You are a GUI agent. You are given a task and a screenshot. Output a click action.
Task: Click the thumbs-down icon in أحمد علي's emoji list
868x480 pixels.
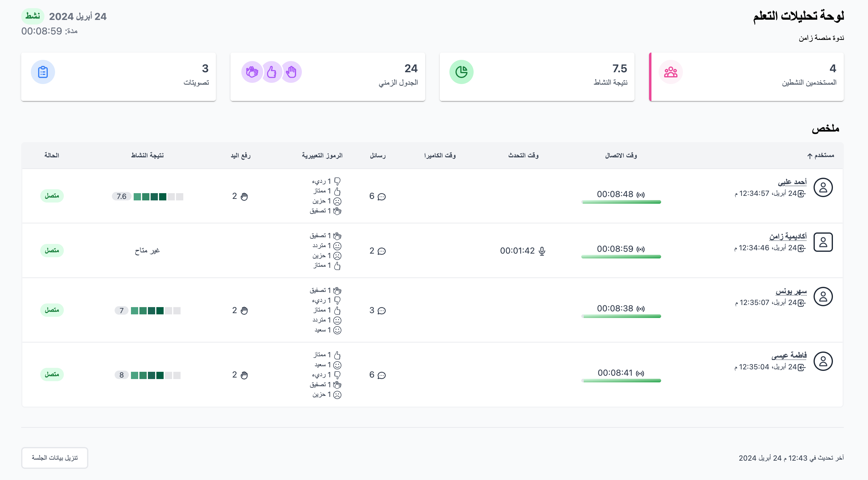tap(337, 182)
